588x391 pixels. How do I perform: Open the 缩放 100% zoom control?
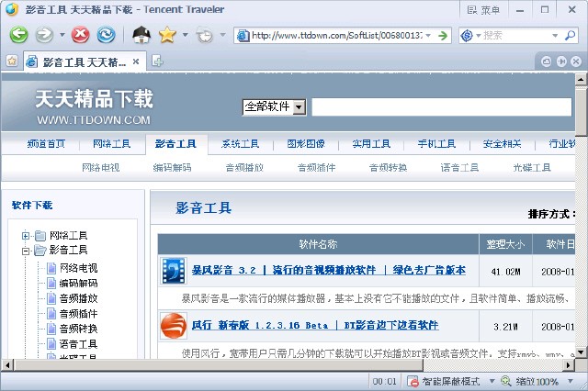[x=537, y=381]
